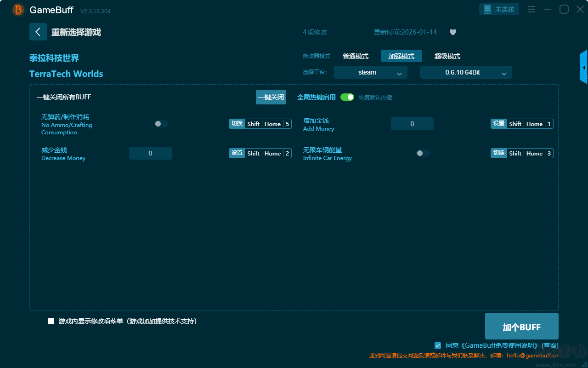Image resolution: width=588 pixels, height=368 pixels.
Task: Switch to 超级模式 mode tab
Action: coord(447,56)
